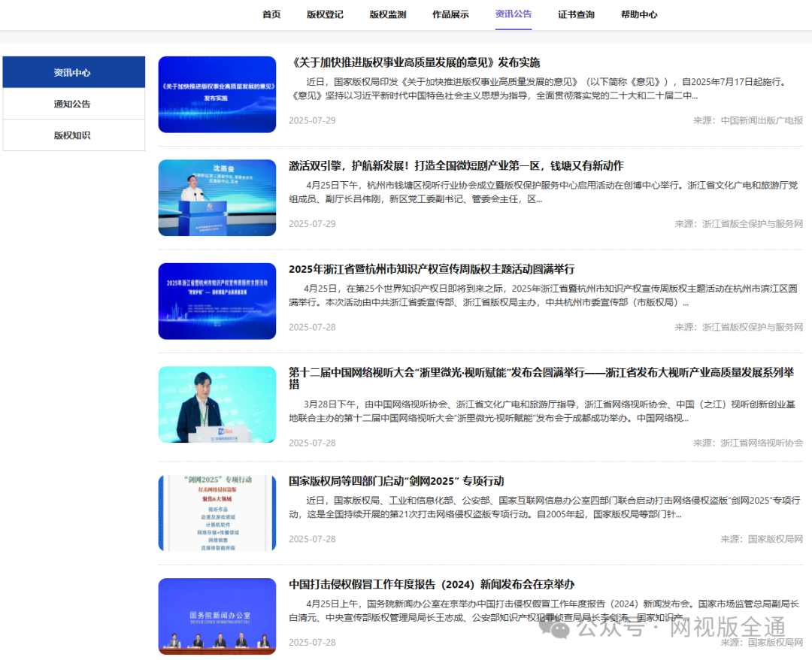The image size is (812, 660).
Task: Open 通知公告 in the left sidebar
Action: point(73,104)
